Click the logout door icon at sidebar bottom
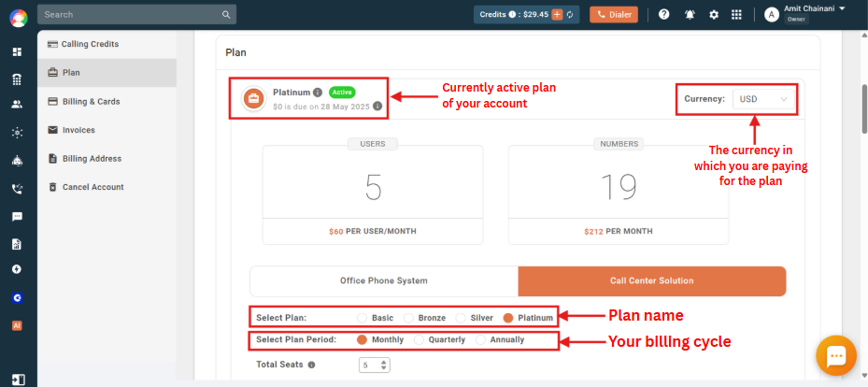 point(19,380)
